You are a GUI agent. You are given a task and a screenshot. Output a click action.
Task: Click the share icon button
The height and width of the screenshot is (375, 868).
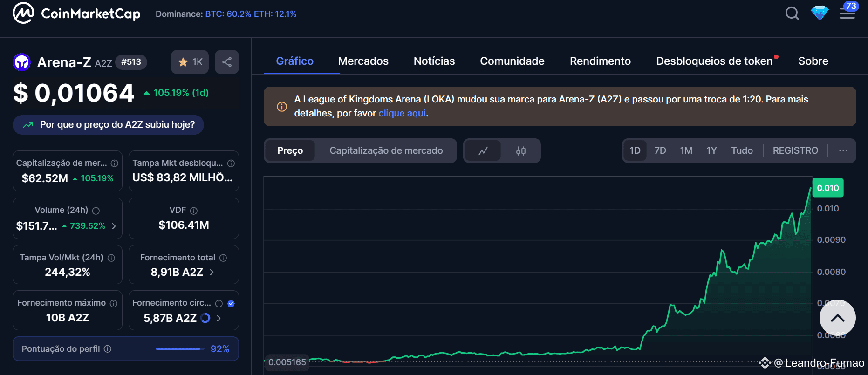(x=227, y=62)
